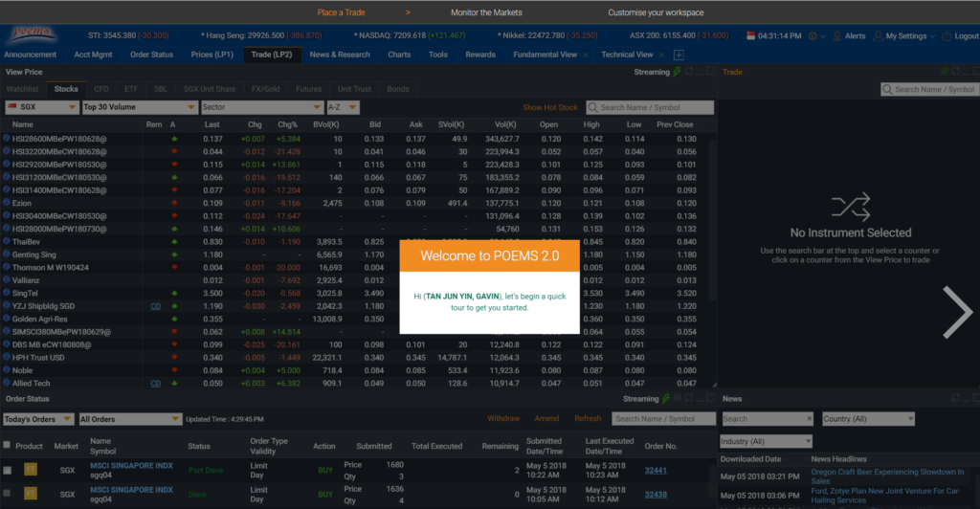
Task: Select the Futures sub-tab
Action: (x=309, y=89)
